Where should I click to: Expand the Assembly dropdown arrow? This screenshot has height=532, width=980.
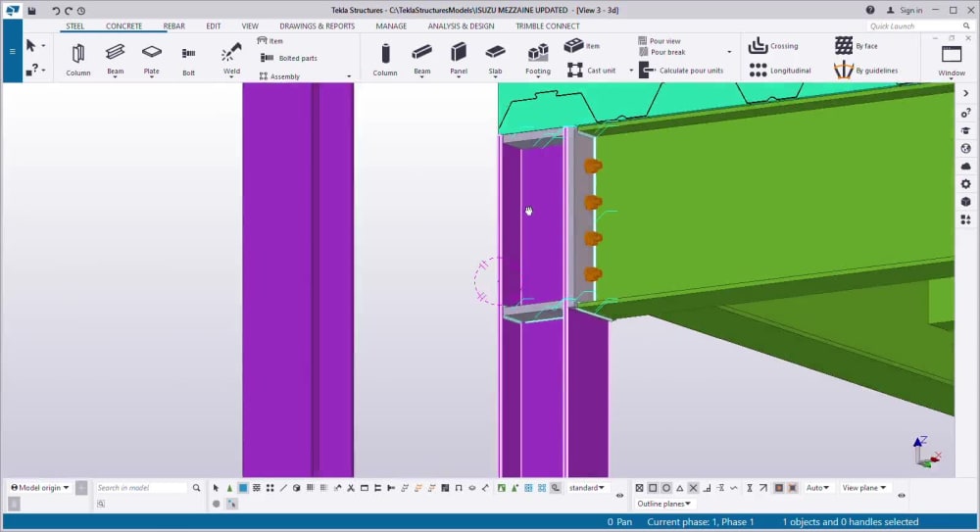pyautogui.click(x=349, y=76)
